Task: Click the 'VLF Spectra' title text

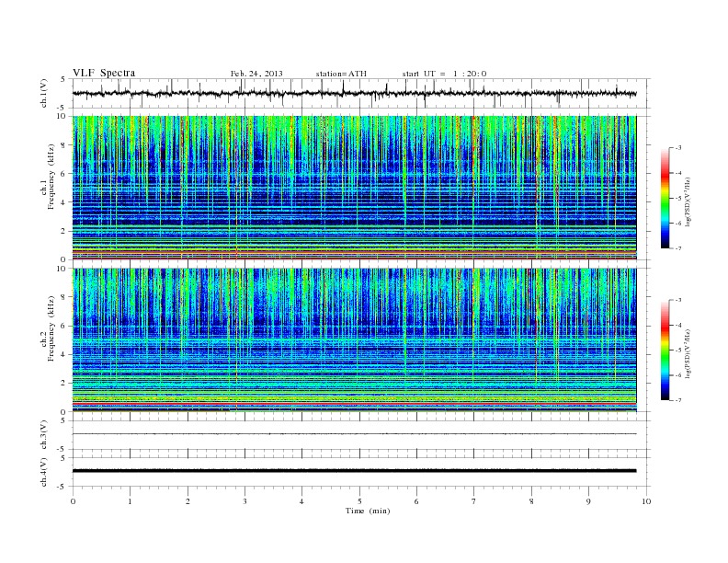Action: coord(104,73)
